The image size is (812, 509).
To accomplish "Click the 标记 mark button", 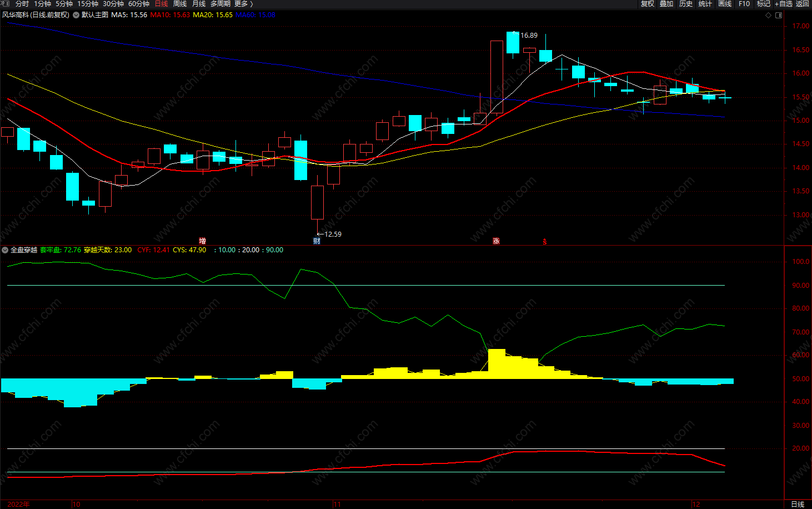I will [764, 4].
